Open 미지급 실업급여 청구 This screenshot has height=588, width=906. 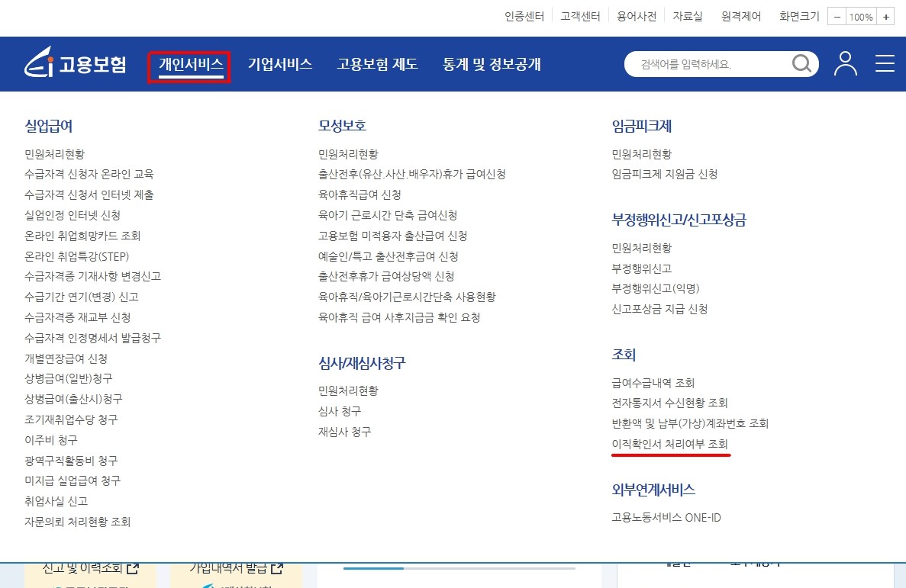tap(73, 480)
